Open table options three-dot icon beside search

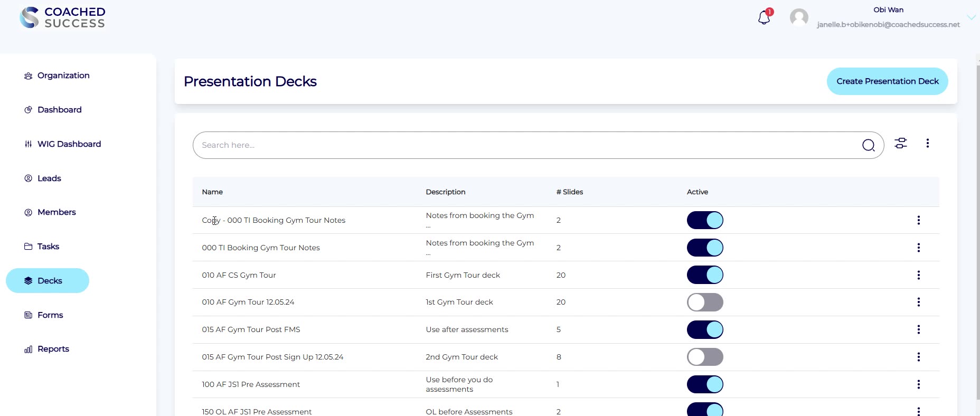(x=927, y=143)
